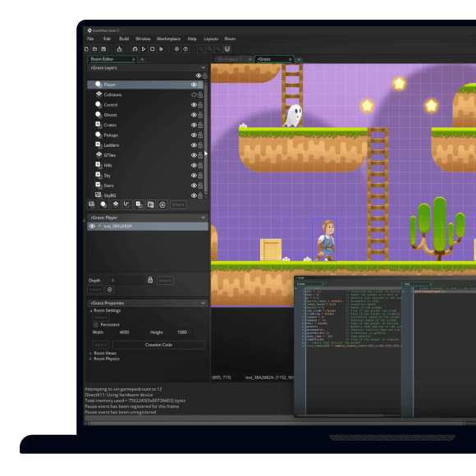Viewport: 476px width, 476px height.
Task: Click the New Project toolbar icon
Action: (86, 49)
